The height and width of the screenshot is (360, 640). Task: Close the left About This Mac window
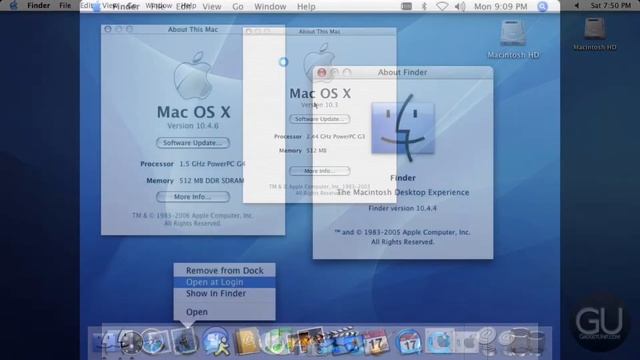pos(108,29)
